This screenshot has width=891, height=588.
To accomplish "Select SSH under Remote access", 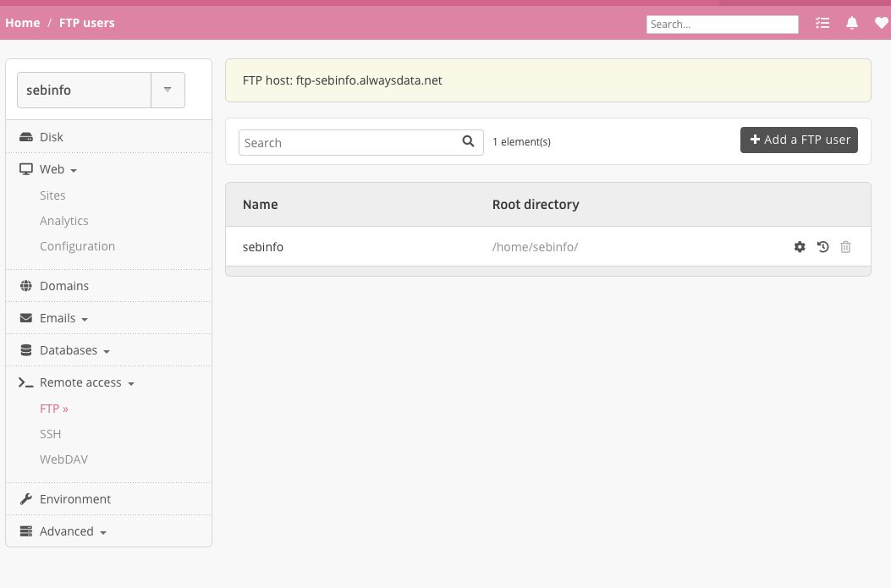I will pyautogui.click(x=51, y=434).
